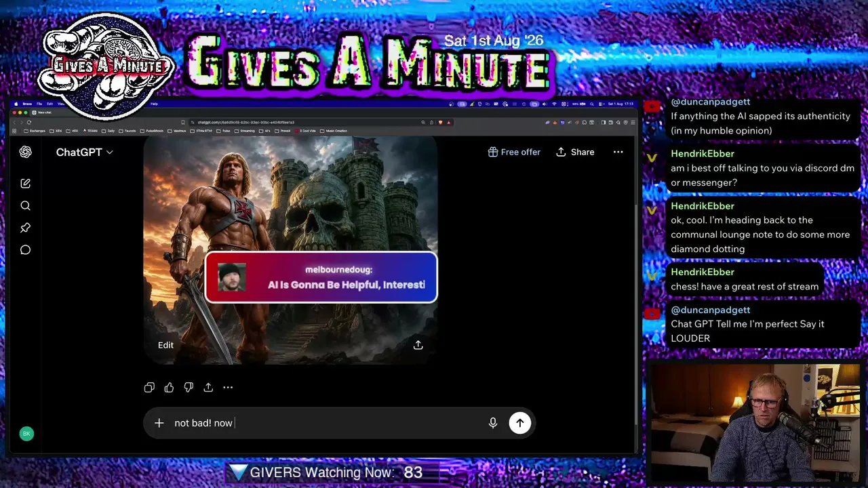Click the Share conversation button
This screenshot has width=868, height=488.
(575, 152)
